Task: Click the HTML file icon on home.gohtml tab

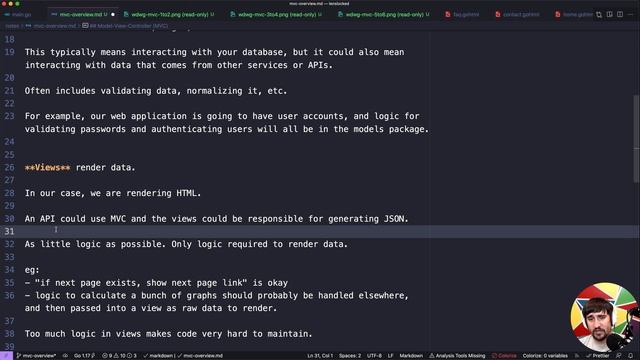Action: tap(558, 14)
